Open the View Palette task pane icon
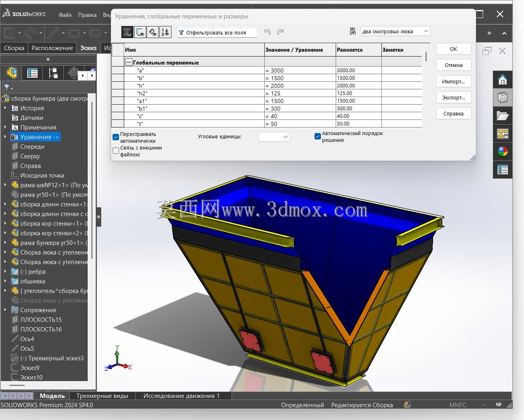The image size is (524, 420). 502,133
